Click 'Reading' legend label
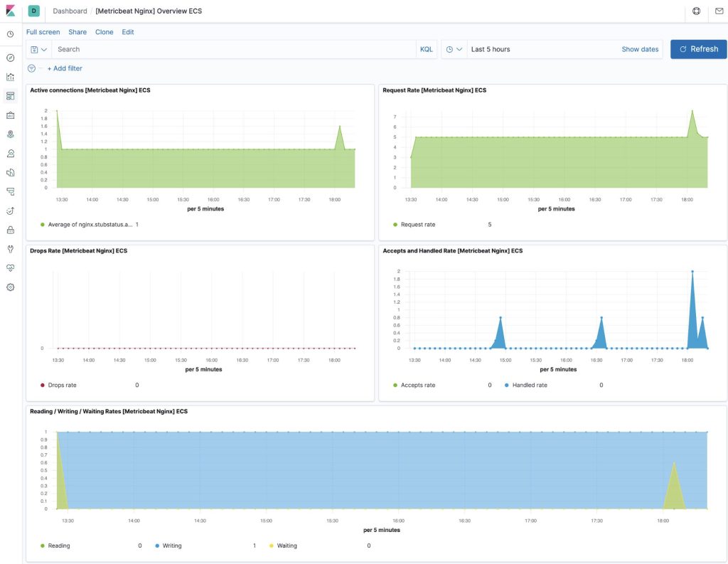 point(59,546)
